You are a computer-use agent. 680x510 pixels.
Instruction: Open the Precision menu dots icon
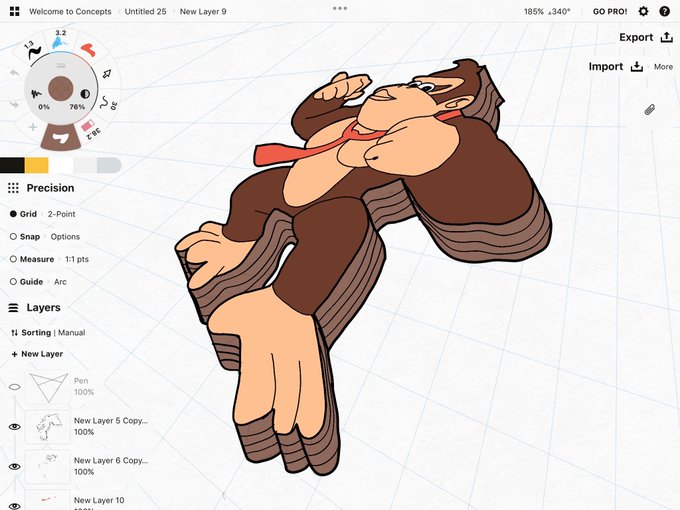[x=13, y=188]
